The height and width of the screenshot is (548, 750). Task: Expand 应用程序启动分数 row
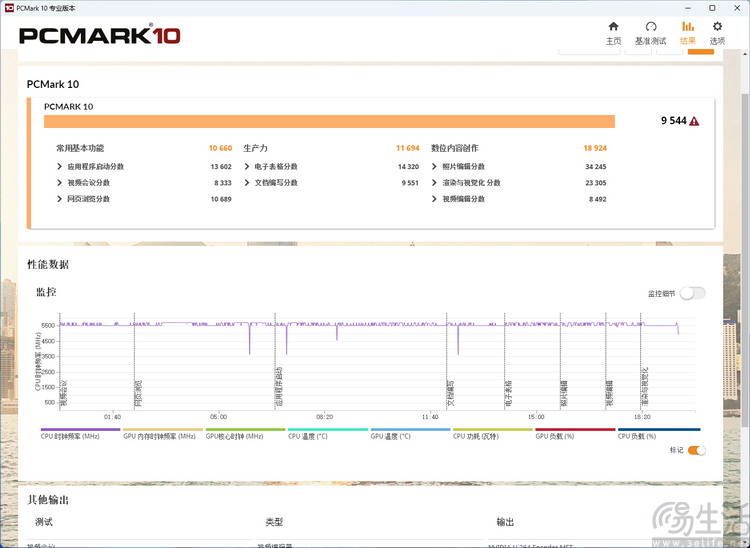(59, 166)
